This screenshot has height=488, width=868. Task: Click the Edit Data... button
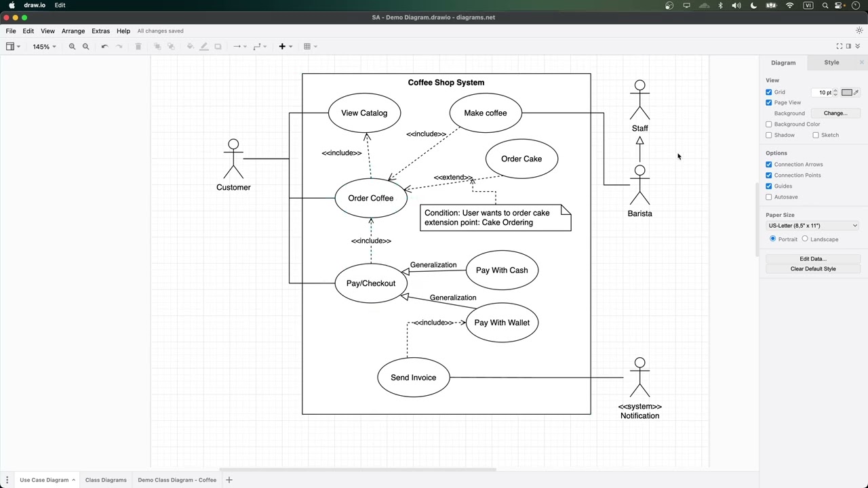point(813,258)
